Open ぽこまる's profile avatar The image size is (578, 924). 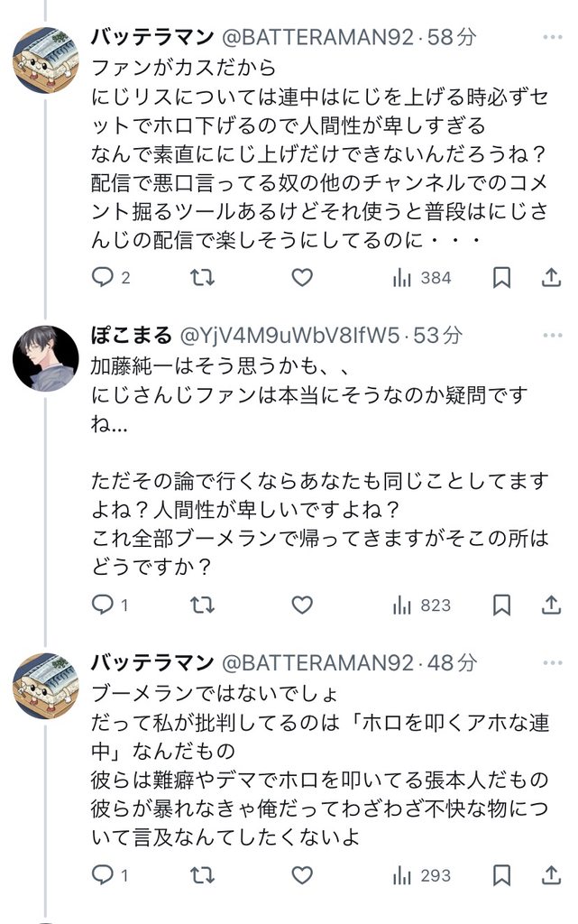pyautogui.click(x=45, y=357)
